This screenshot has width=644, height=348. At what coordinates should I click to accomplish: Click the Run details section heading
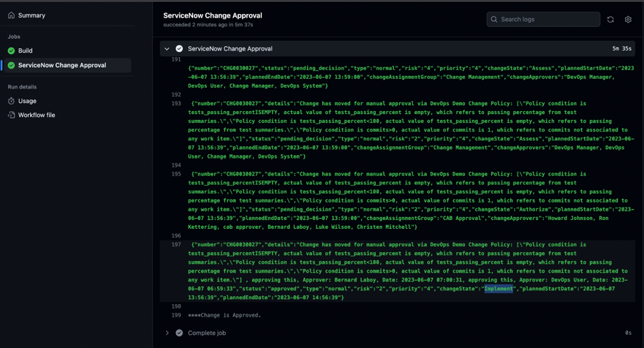22,87
